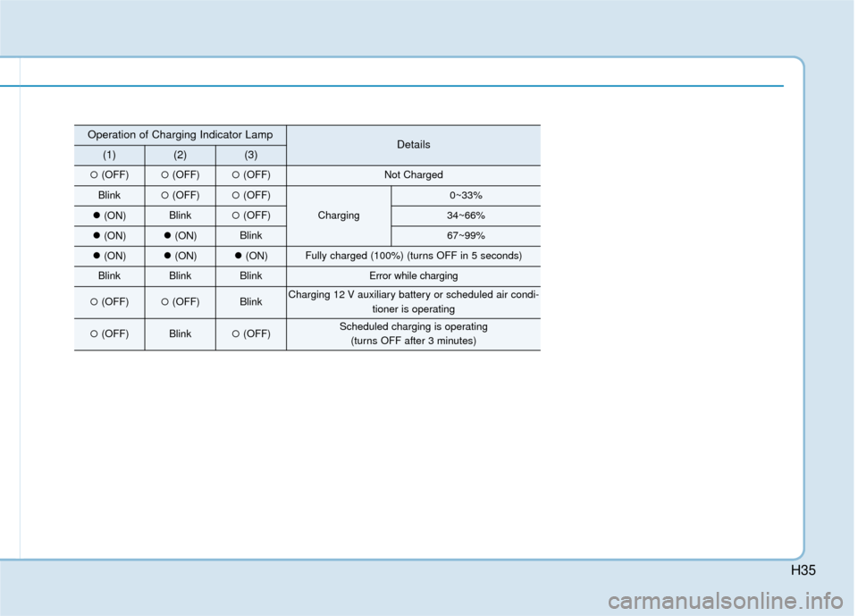The image size is (858, 616).
Task: Click the OFF circle in the 0~33% row
Action: [165, 195]
